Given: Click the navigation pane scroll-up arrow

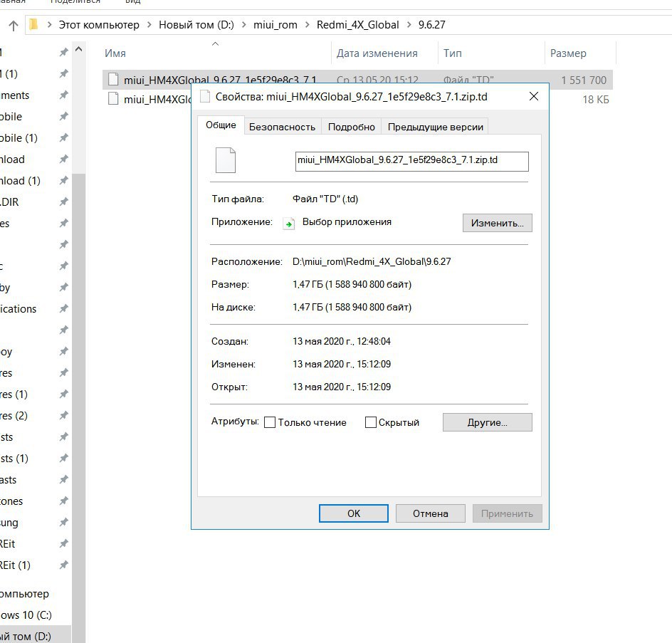Looking at the screenshot, I should (78, 50).
